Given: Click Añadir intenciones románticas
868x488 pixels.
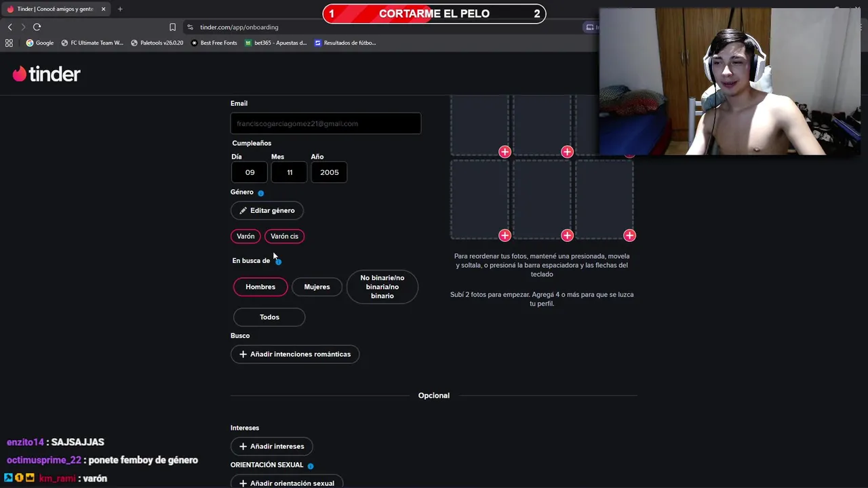Looking at the screenshot, I should tap(295, 354).
